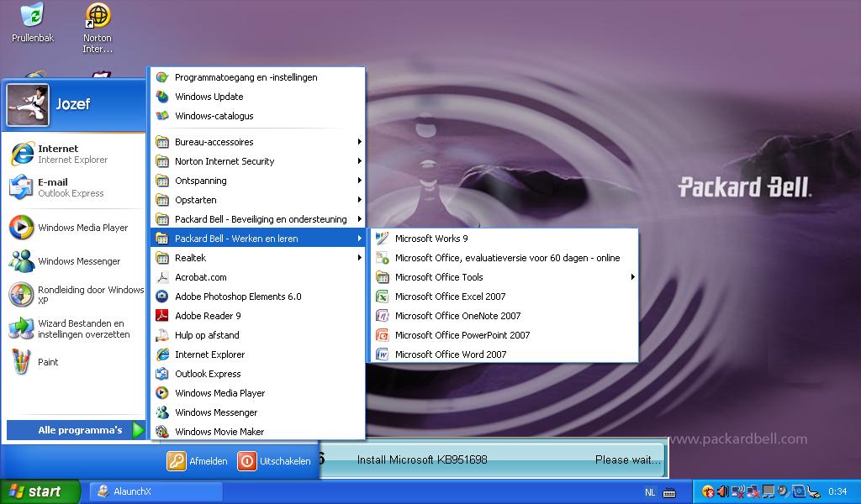Image resolution: width=861 pixels, height=504 pixels.
Task: Open Adobe Photoshop Elements 6.0 icon
Action: click(x=162, y=297)
